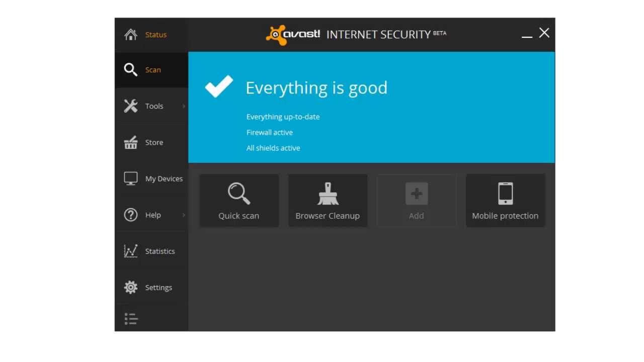Open the Statistics label

coord(160,251)
